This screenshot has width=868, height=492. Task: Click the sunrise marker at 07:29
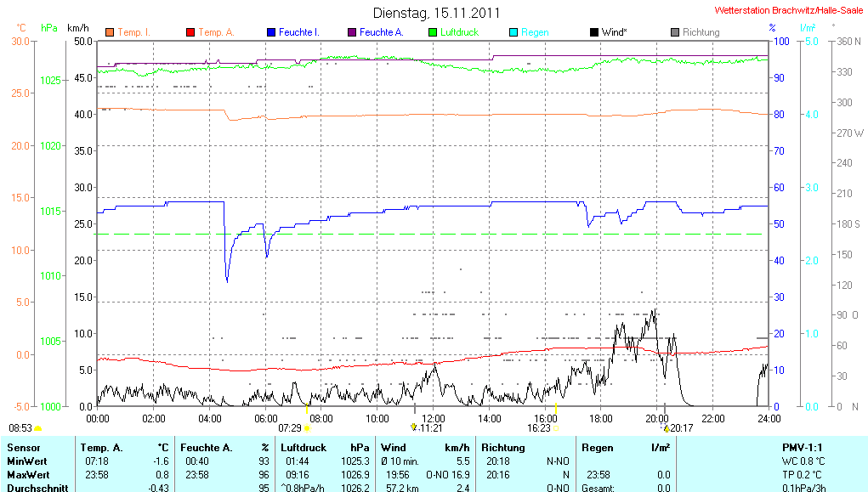(307, 428)
